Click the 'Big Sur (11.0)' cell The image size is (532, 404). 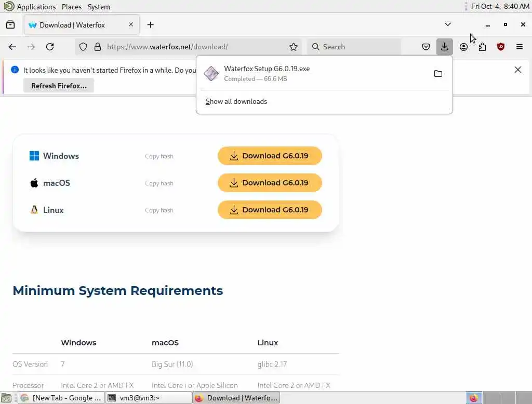tap(172, 364)
